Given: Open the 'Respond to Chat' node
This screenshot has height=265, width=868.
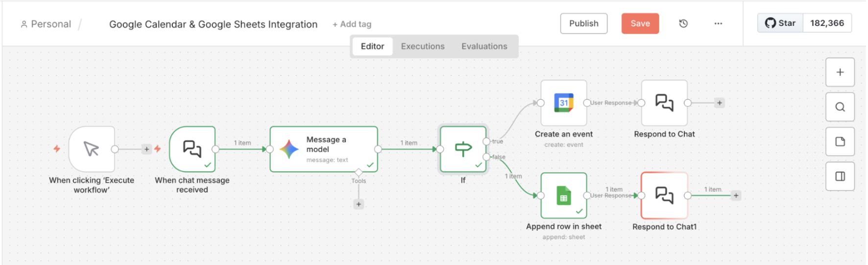Looking at the screenshot, I should pos(664,103).
